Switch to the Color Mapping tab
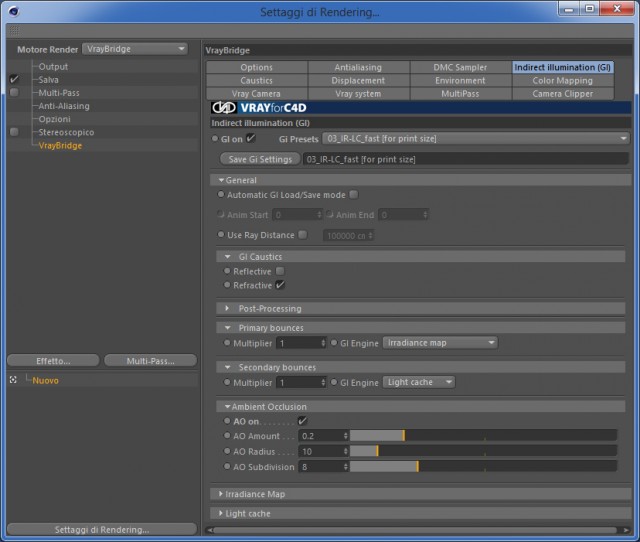 point(562,80)
